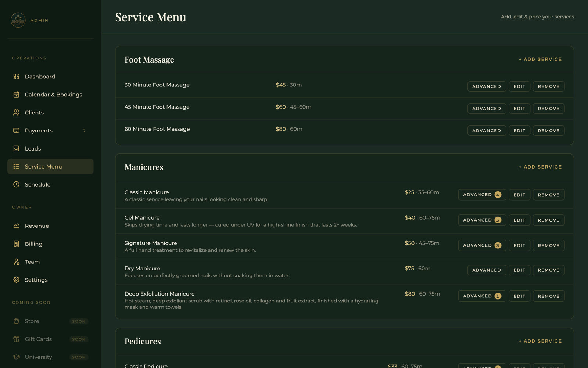Click the University SOON badge
This screenshot has height=368, width=588.
[79, 357]
